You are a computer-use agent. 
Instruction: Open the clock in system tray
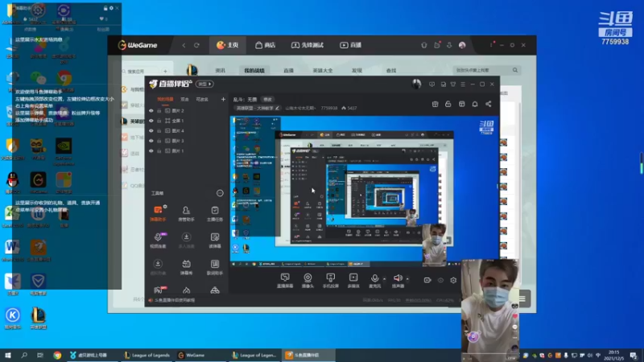(613, 355)
